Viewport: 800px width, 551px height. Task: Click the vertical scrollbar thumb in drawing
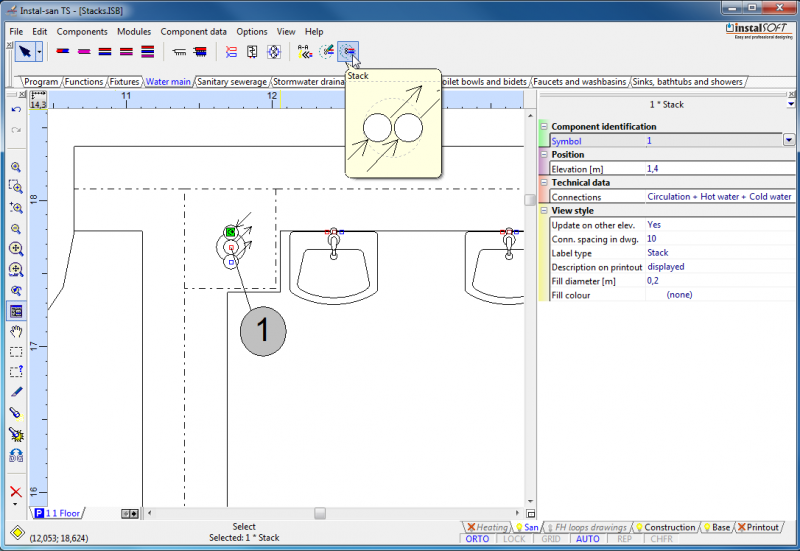530,199
